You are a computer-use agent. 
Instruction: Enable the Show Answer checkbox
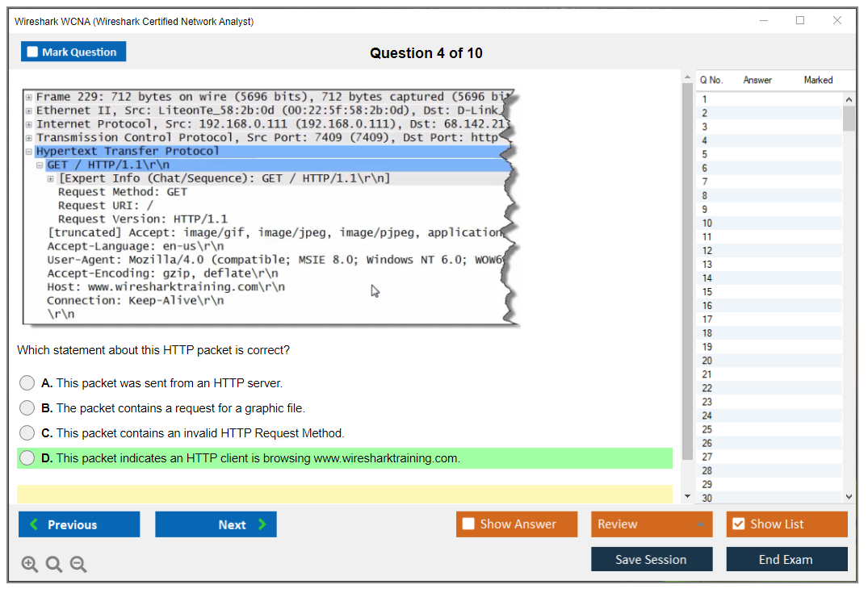[x=468, y=524]
